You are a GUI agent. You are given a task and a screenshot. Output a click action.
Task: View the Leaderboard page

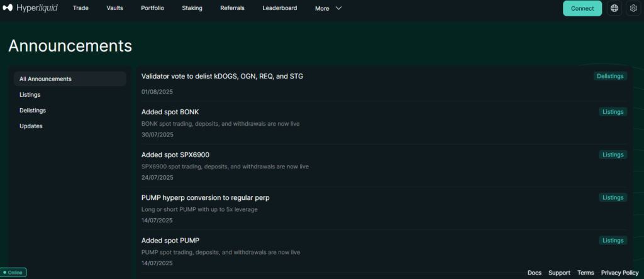tap(280, 8)
